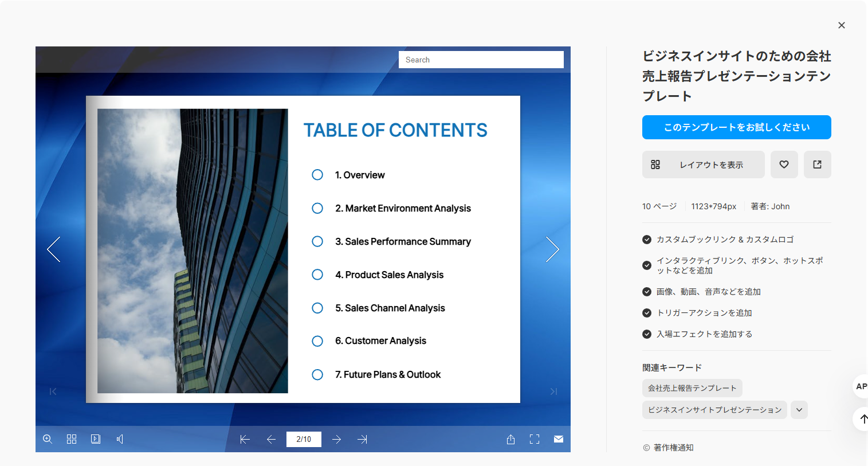Click the Search input field
The width and height of the screenshot is (868, 466).
(481, 60)
